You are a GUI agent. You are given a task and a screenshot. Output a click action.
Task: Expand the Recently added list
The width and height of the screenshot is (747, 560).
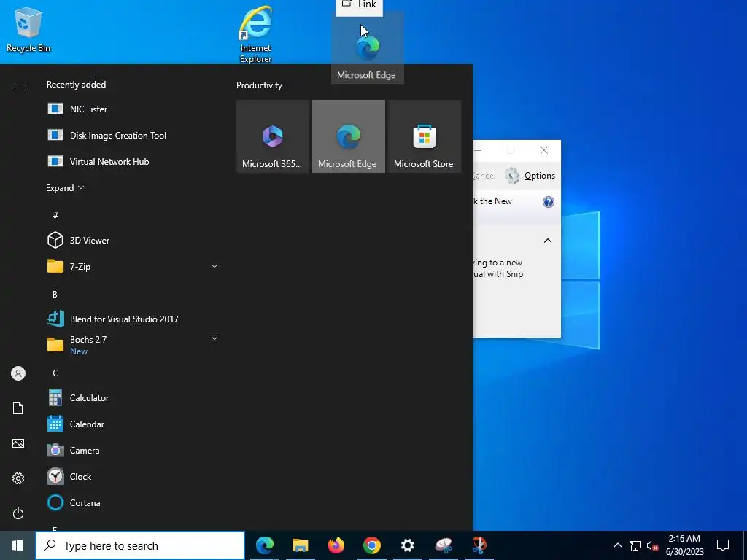click(65, 187)
